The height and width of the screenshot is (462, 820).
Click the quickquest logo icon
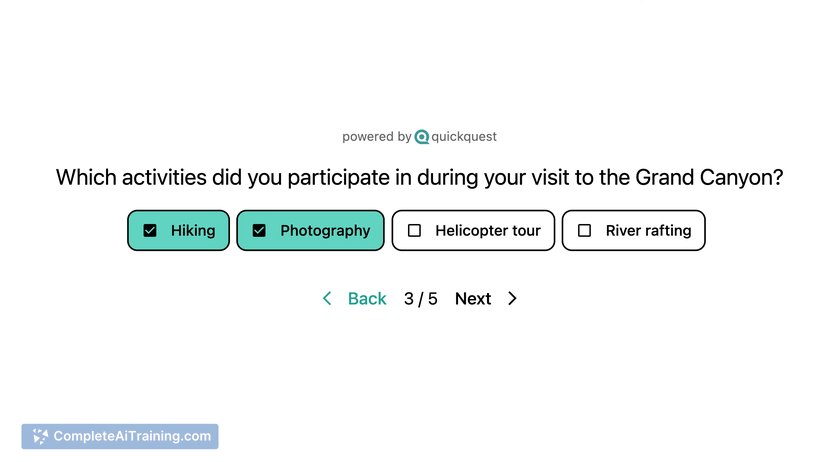[422, 137]
